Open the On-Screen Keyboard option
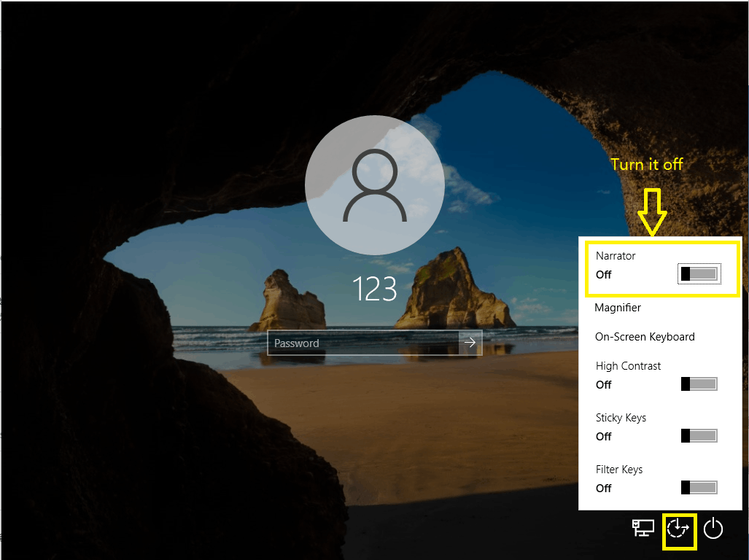Image resolution: width=749 pixels, height=560 pixels. point(645,337)
